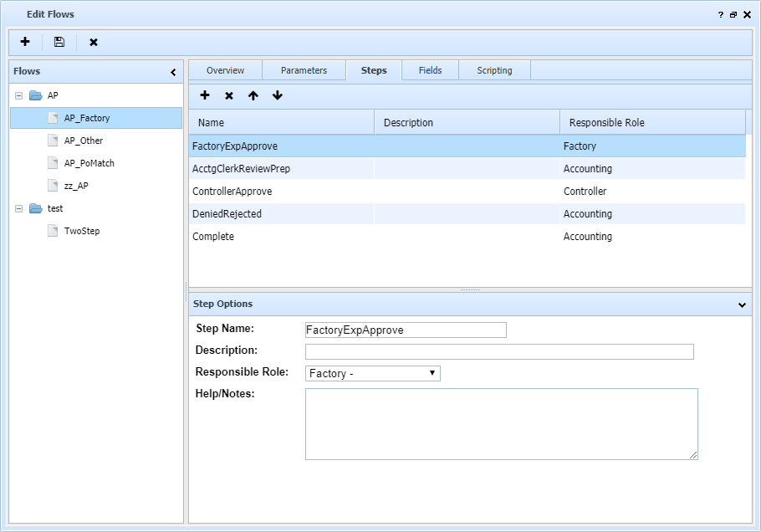The image size is (761, 532).
Task: Select the ControllerApprove step row
Action: click(232, 192)
